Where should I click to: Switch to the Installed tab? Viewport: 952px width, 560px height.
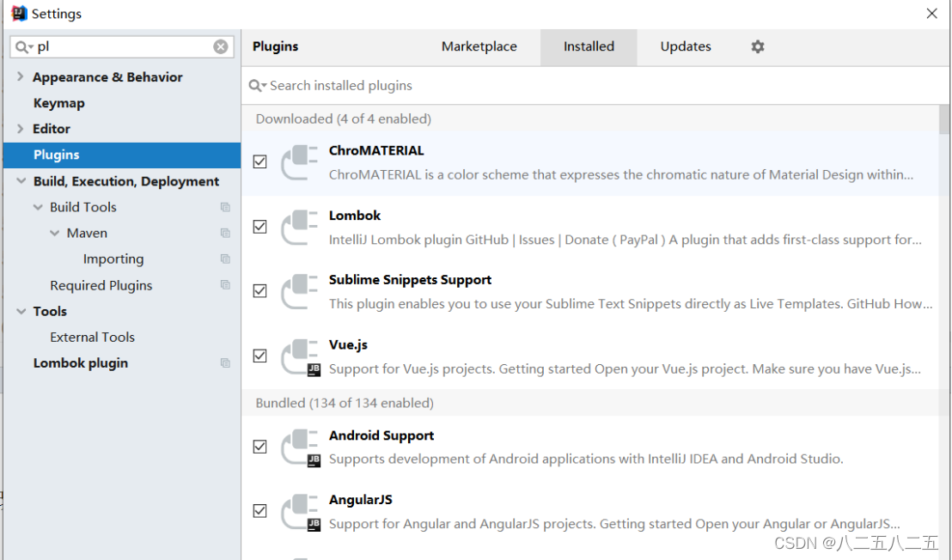(589, 46)
